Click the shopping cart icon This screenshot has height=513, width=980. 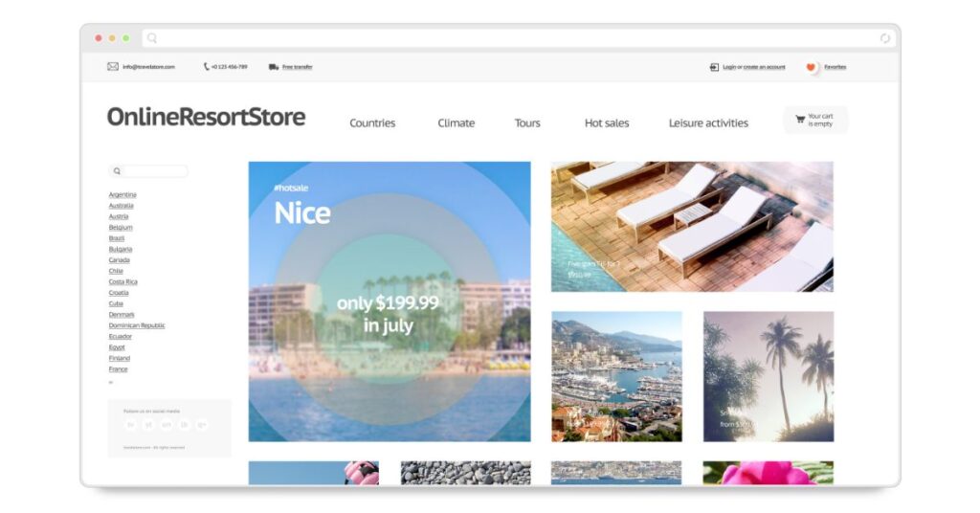coord(799,120)
